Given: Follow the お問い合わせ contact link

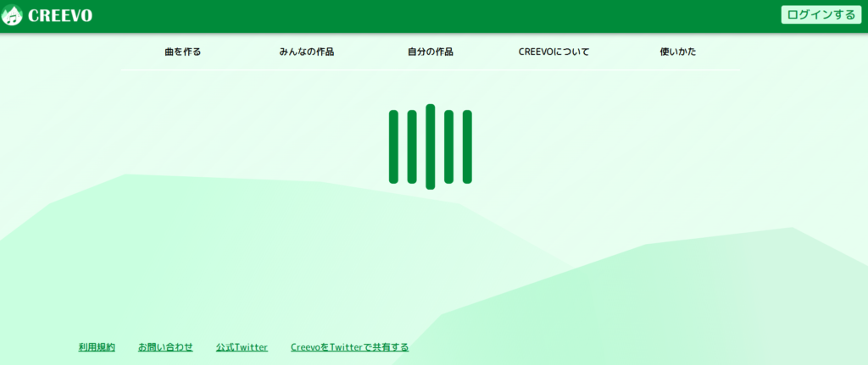Looking at the screenshot, I should (x=165, y=347).
